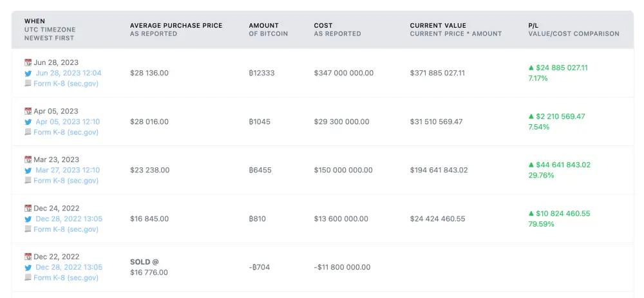Click calendar icon beside Mar 23, 2023
The width and height of the screenshot is (644, 298).
pos(28,160)
